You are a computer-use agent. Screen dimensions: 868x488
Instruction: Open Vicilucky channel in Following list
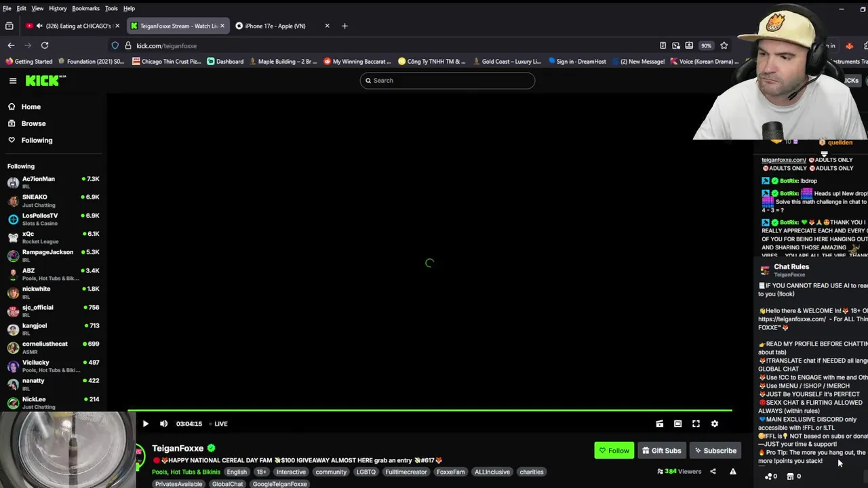pos(53,365)
